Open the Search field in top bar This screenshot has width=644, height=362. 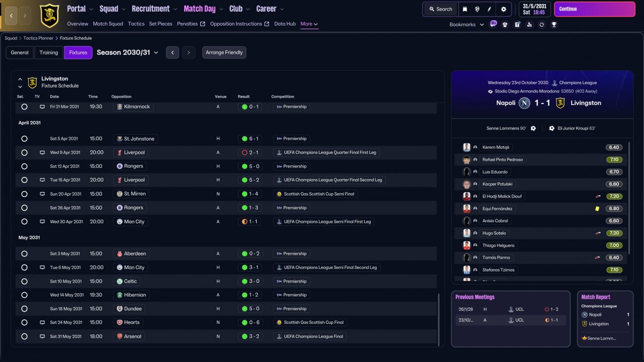point(441,9)
